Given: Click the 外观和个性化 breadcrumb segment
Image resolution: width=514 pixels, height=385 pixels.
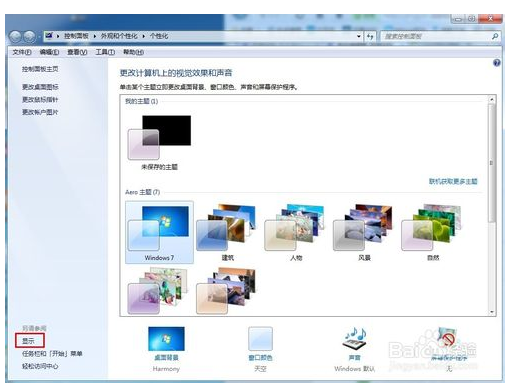Looking at the screenshot, I should (119, 36).
